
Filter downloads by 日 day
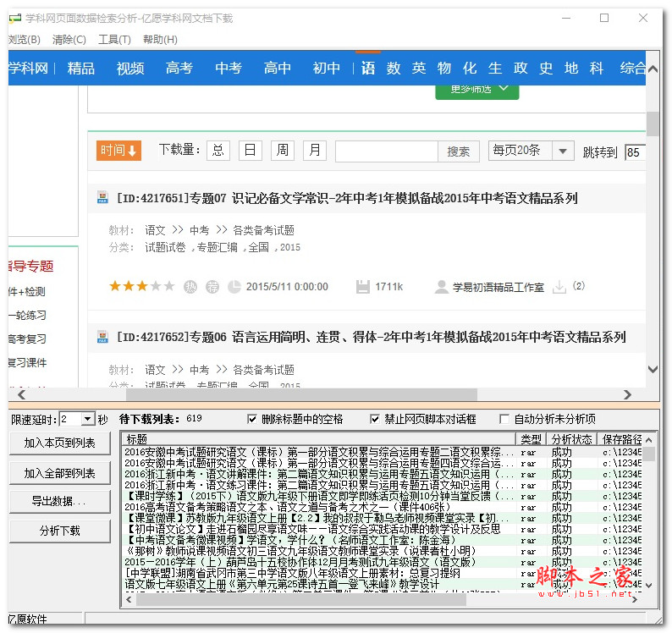tap(251, 151)
